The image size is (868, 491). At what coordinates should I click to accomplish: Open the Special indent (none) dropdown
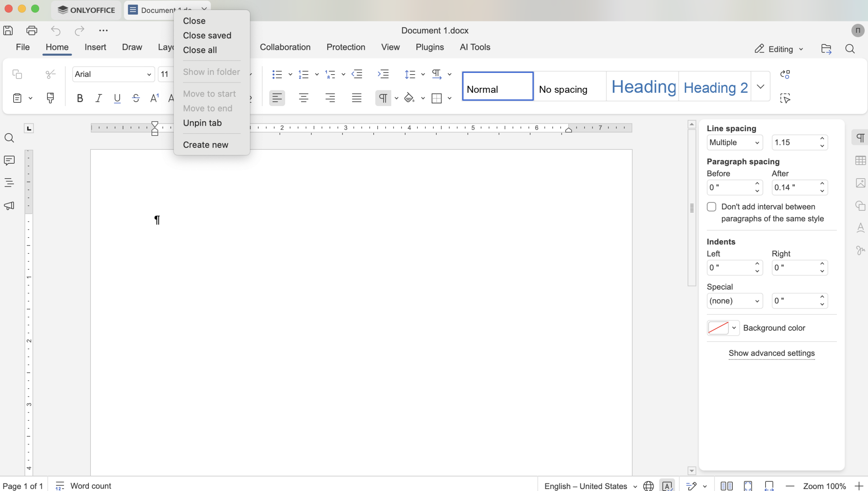point(735,301)
